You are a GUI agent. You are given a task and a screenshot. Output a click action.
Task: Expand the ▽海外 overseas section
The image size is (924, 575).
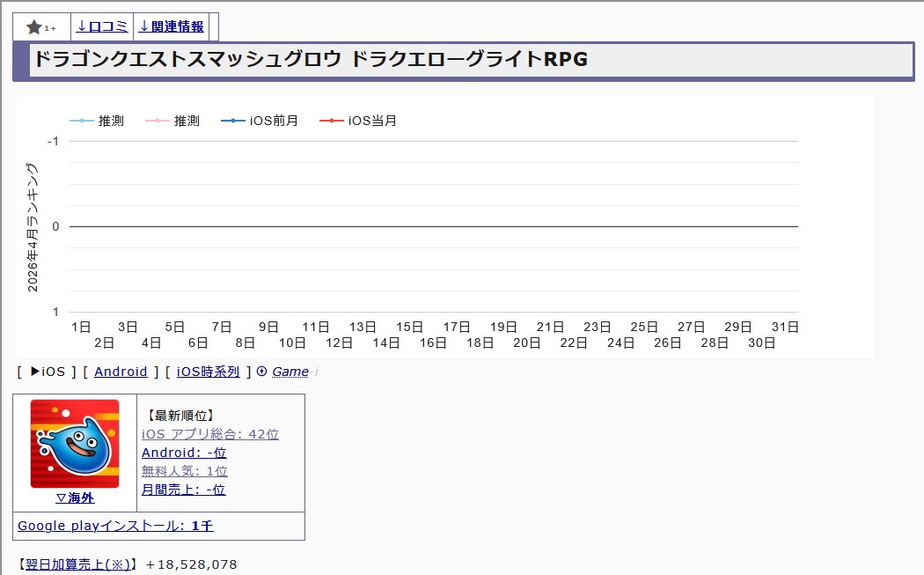75,498
